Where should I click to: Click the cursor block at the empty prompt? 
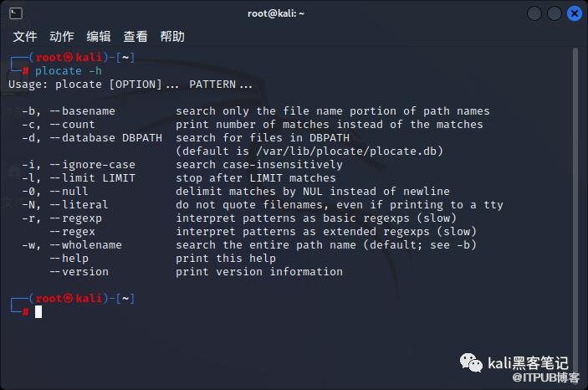coord(38,312)
